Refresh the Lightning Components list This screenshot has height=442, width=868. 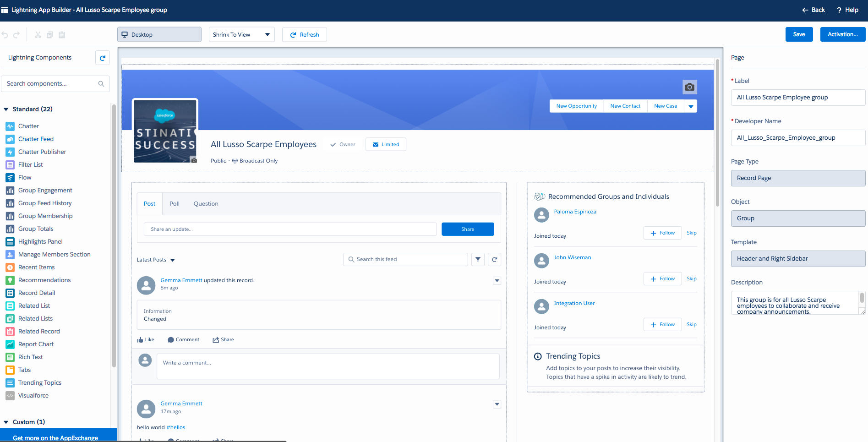(x=103, y=58)
